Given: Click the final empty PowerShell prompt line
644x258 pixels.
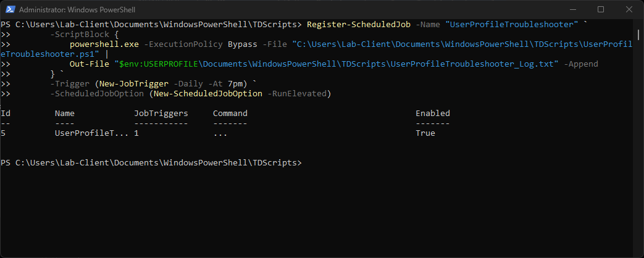Looking at the screenshot, I should pyautogui.click(x=151, y=163).
